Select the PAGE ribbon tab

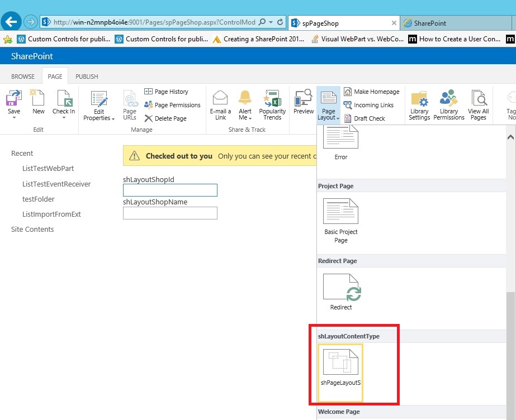[55, 77]
